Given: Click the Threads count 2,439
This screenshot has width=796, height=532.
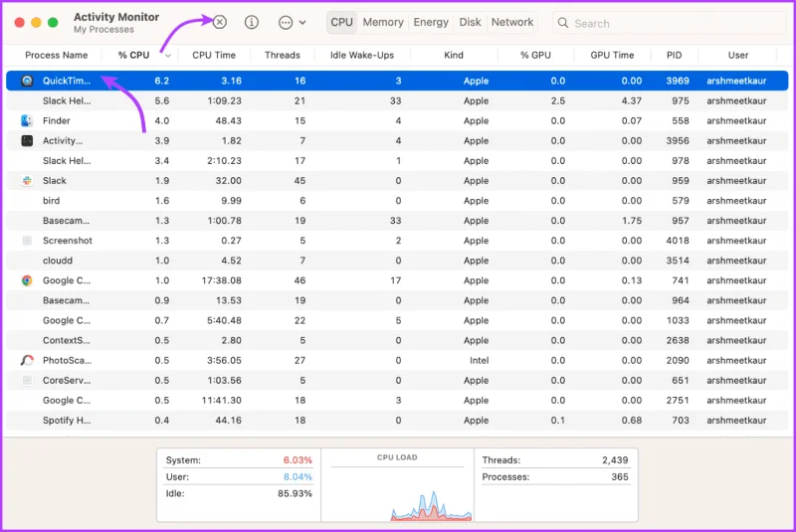Looking at the screenshot, I should (615, 460).
